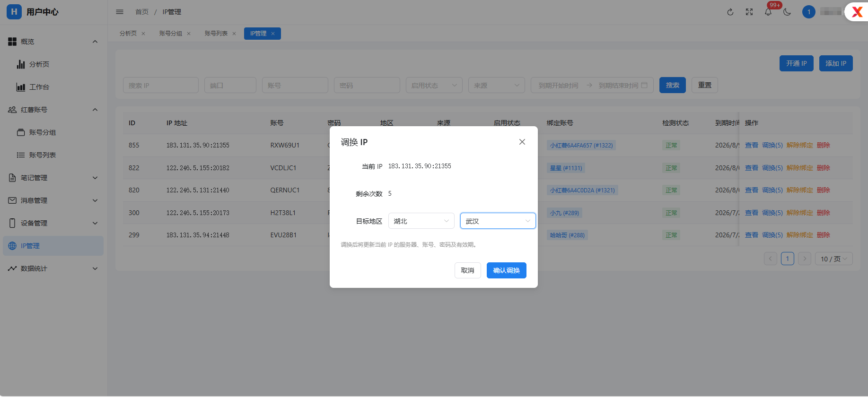Click the refresh icon in header

730,12
